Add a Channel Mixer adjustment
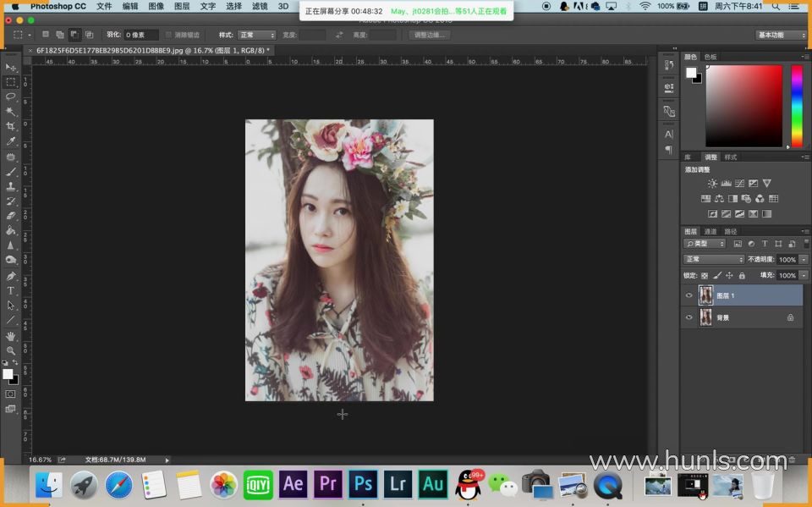 (760, 199)
